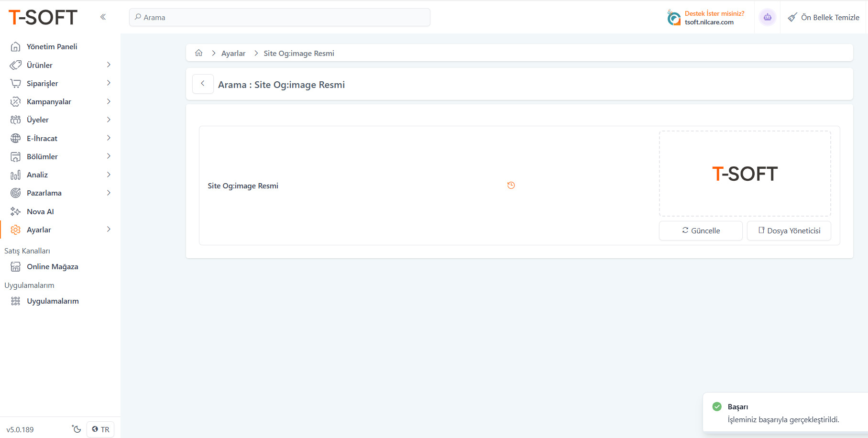Image resolution: width=868 pixels, height=438 pixels.
Task: Click the Üyeler people icon
Action: tap(16, 120)
